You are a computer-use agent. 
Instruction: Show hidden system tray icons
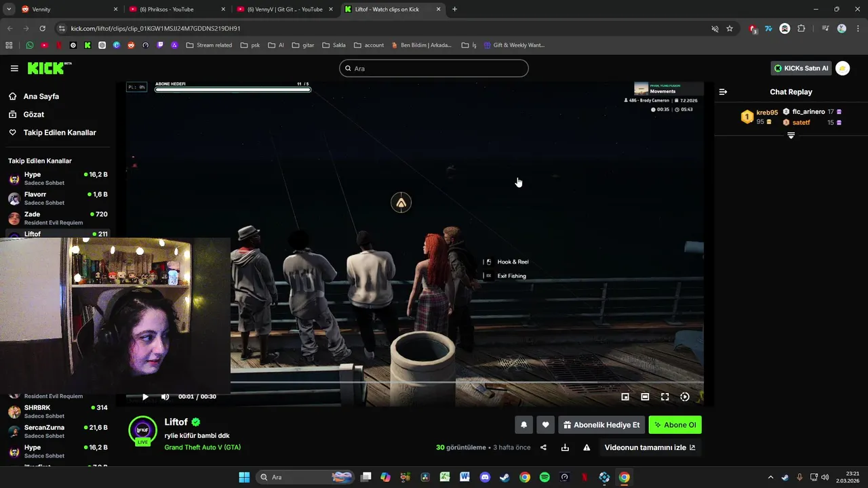point(770,477)
